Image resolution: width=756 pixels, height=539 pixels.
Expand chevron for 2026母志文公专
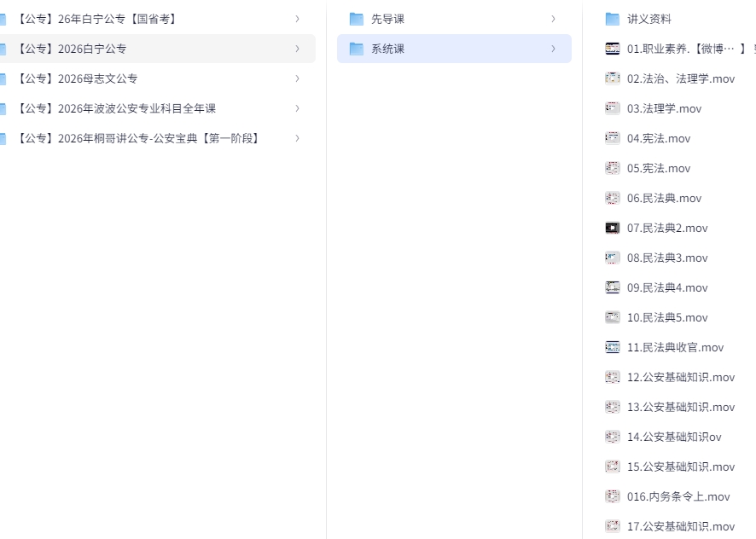pyautogui.click(x=298, y=78)
